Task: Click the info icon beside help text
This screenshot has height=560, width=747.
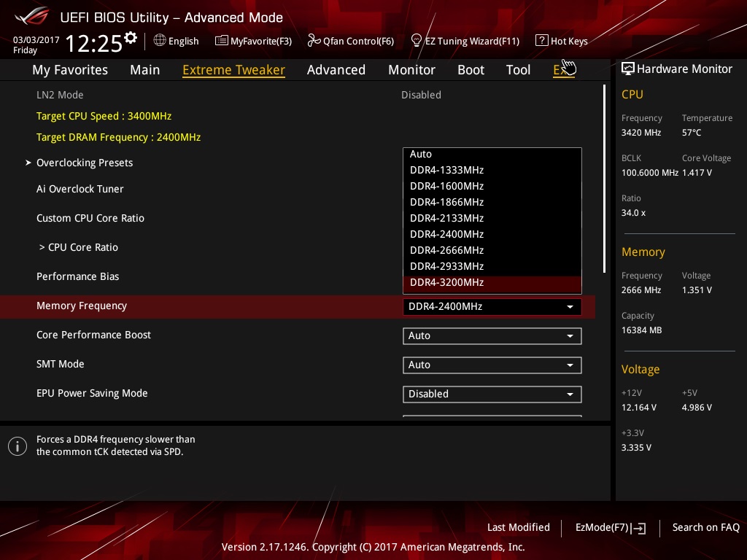Action: pos(18,446)
